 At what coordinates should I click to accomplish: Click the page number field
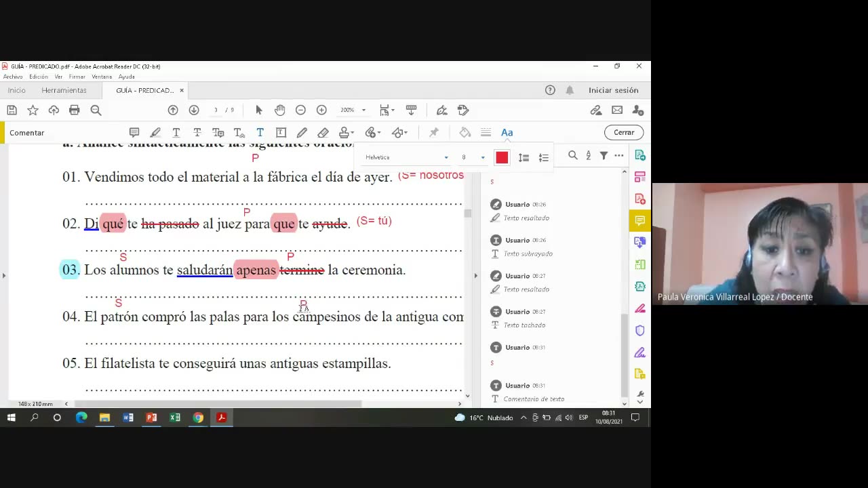216,110
